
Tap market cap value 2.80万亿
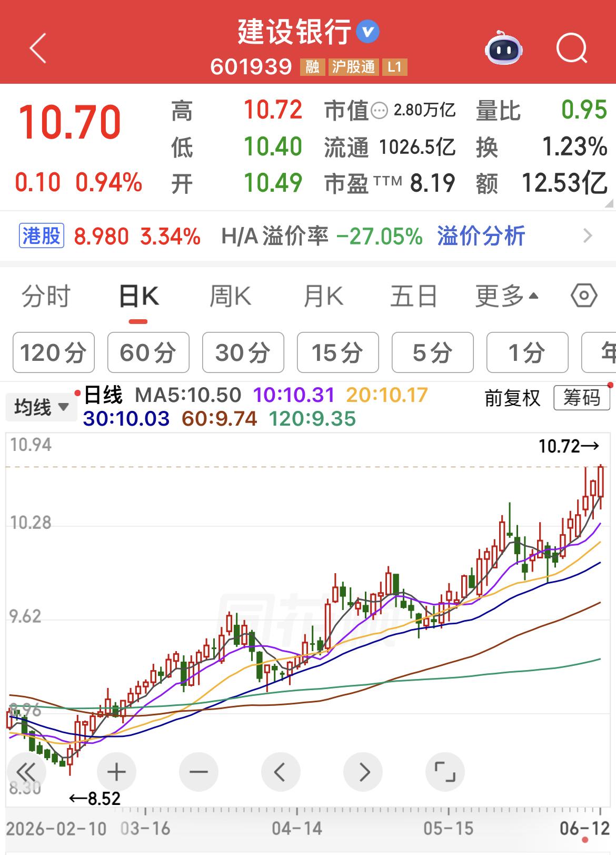pos(424,110)
